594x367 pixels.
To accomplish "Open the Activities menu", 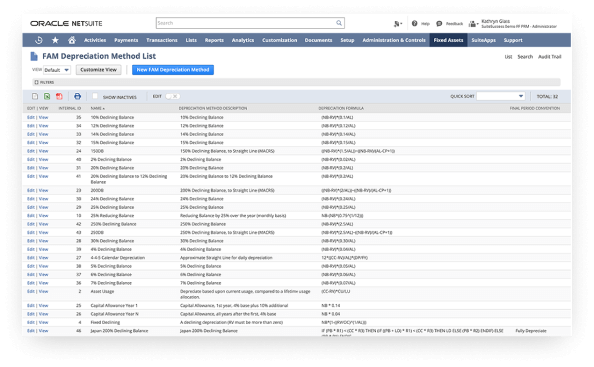I will [x=95, y=40].
